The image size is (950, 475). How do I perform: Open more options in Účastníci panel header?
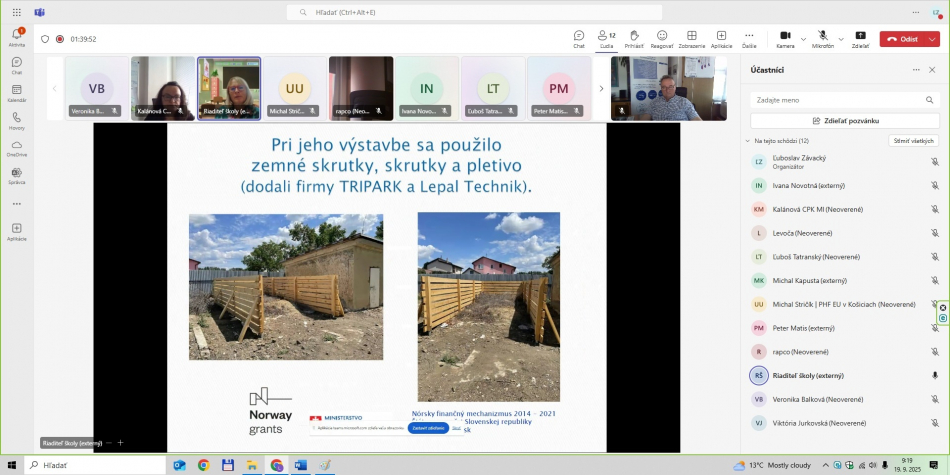(x=915, y=70)
